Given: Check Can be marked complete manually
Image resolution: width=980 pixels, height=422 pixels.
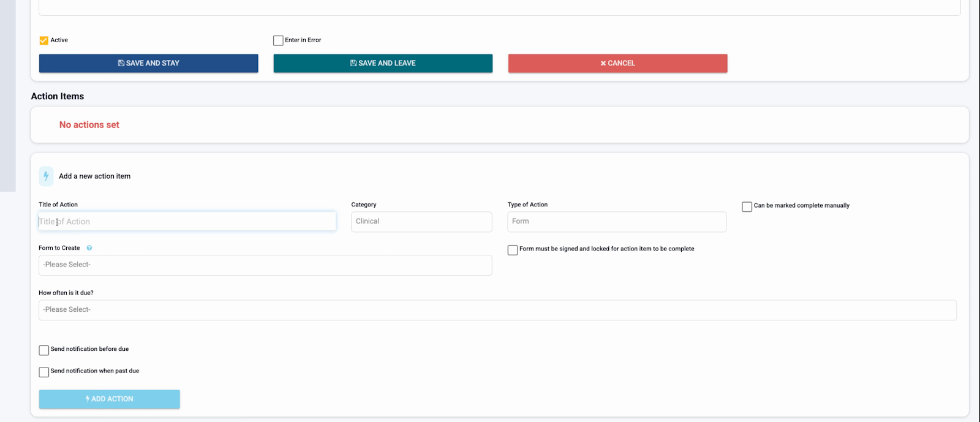Looking at the screenshot, I should [x=747, y=206].
